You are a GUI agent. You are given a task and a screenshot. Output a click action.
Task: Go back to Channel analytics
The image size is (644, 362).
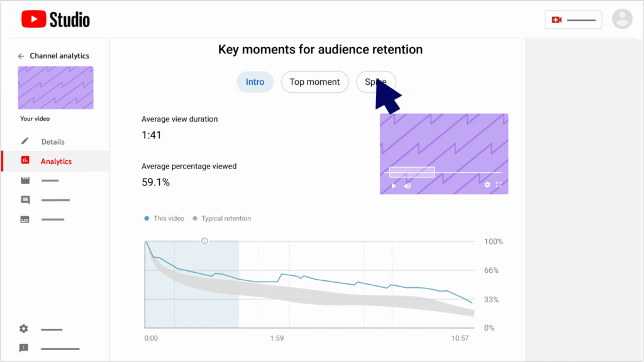21,55
